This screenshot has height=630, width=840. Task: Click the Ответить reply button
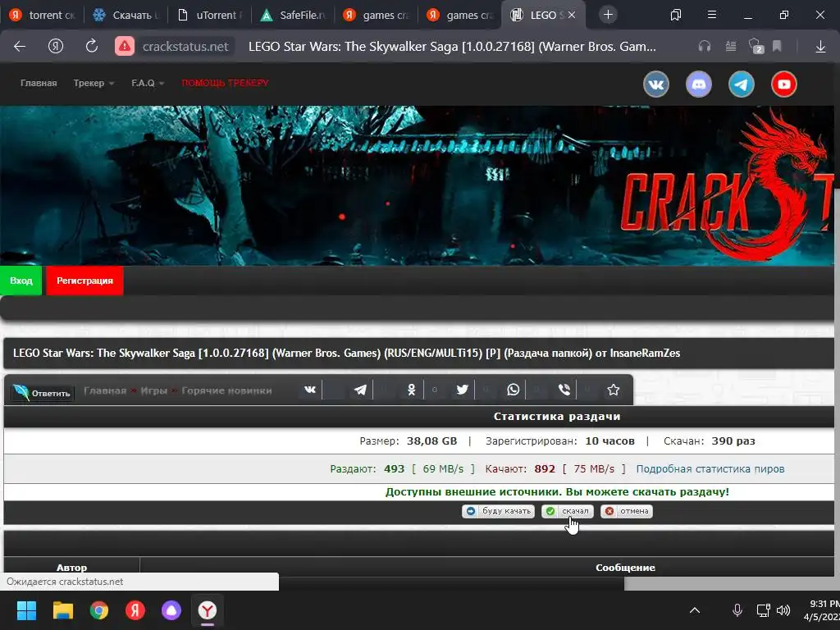point(43,393)
